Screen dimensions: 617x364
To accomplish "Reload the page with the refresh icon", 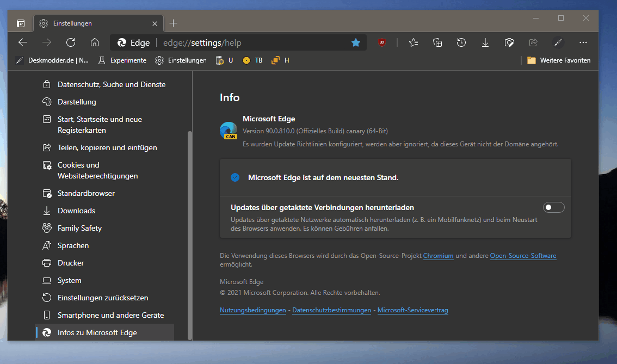I will [x=71, y=42].
